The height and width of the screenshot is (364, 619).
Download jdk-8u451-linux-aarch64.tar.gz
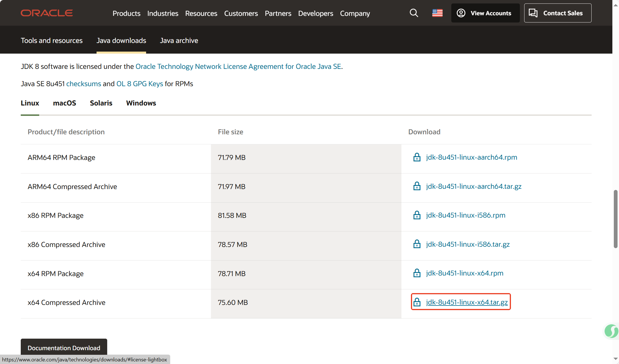474,186
